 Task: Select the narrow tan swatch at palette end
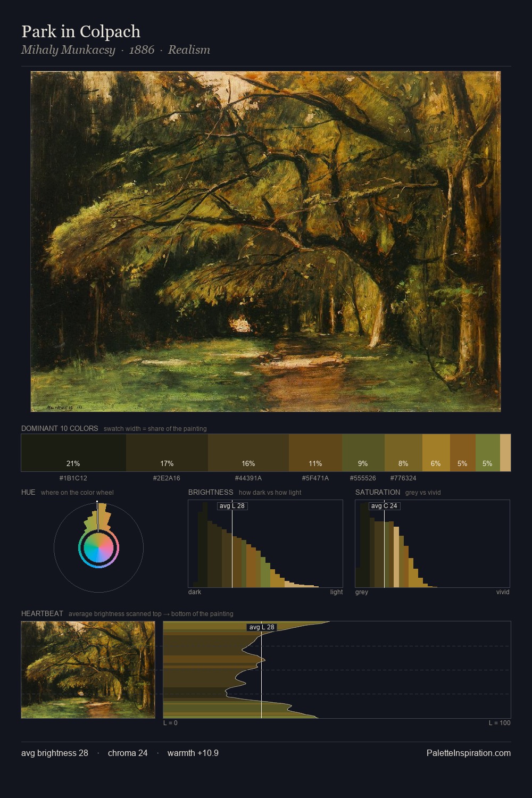[x=505, y=453]
